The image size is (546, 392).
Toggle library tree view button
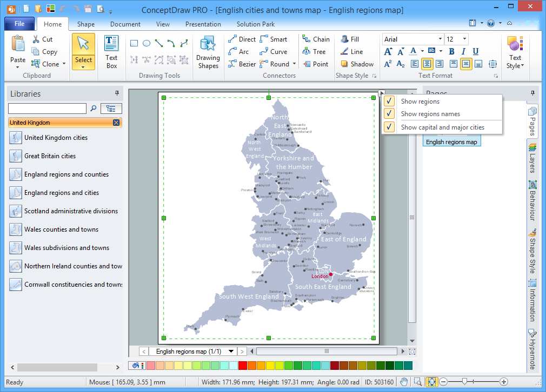click(111, 109)
